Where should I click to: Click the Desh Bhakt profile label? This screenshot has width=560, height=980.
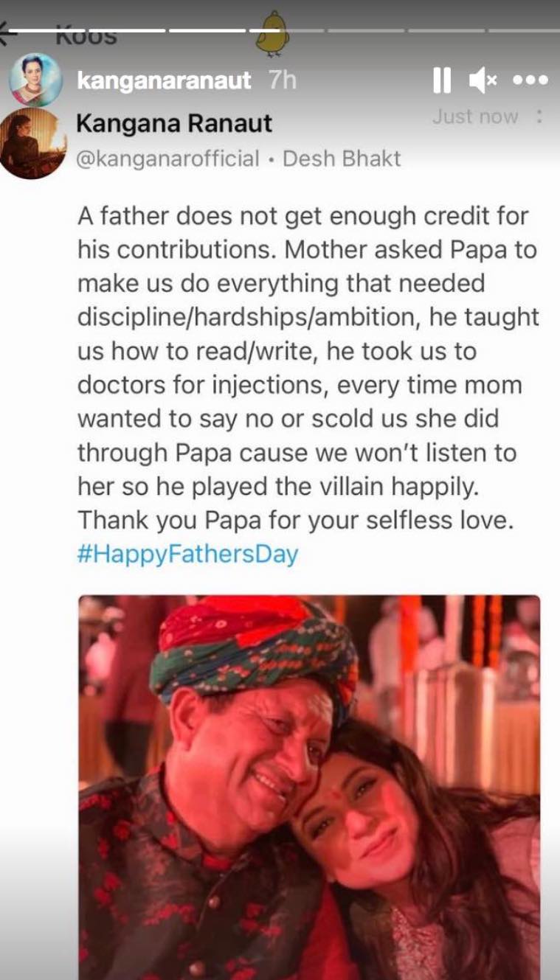click(x=342, y=159)
